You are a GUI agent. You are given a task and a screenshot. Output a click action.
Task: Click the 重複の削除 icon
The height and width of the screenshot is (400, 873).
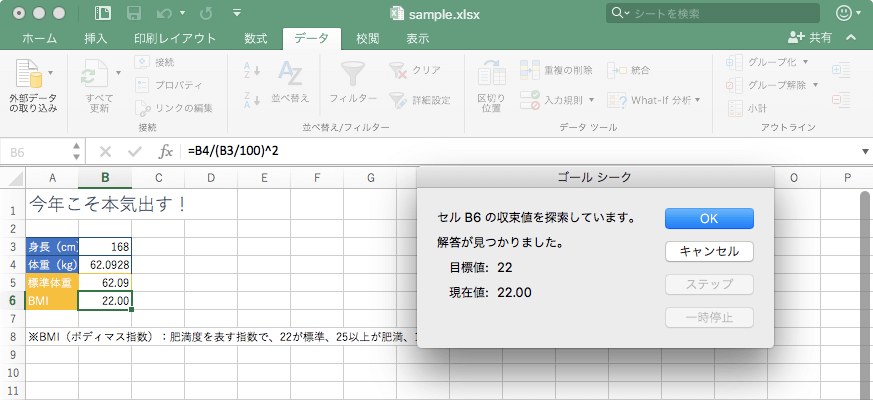coord(530,70)
